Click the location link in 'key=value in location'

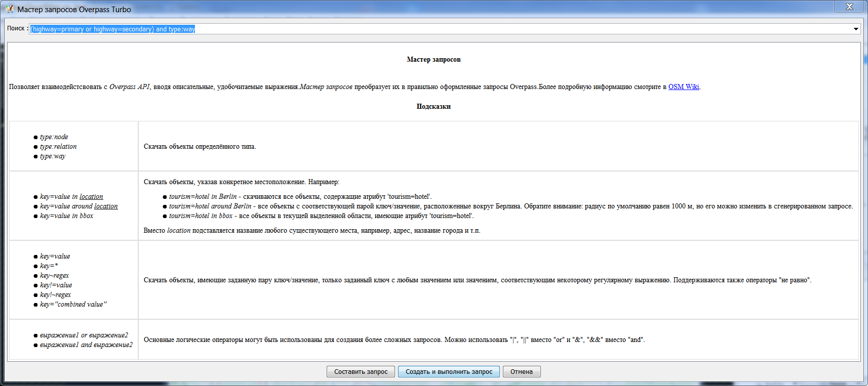[x=91, y=197]
